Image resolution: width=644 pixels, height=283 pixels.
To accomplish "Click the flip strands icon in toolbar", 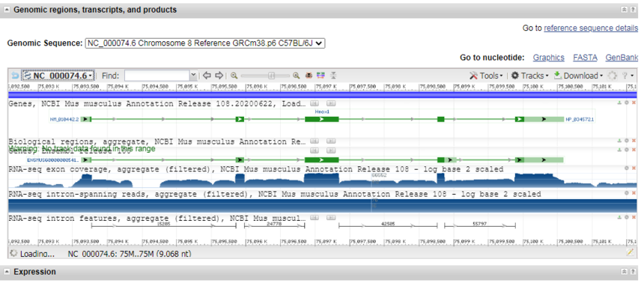I will [x=333, y=76].
